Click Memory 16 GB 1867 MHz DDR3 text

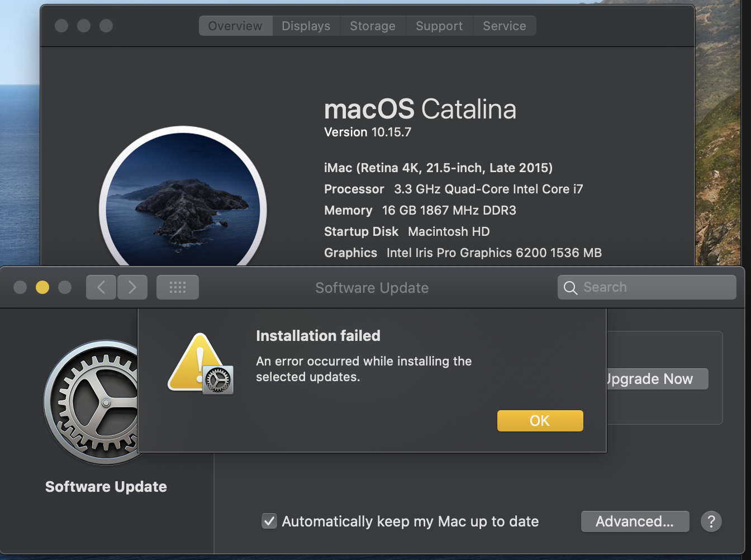[x=420, y=210]
